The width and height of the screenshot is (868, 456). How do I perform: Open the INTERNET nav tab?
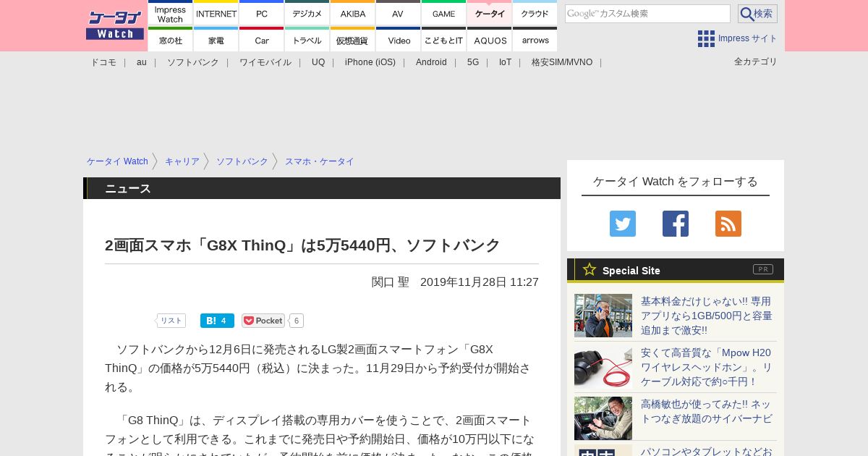pyautogui.click(x=216, y=14)
